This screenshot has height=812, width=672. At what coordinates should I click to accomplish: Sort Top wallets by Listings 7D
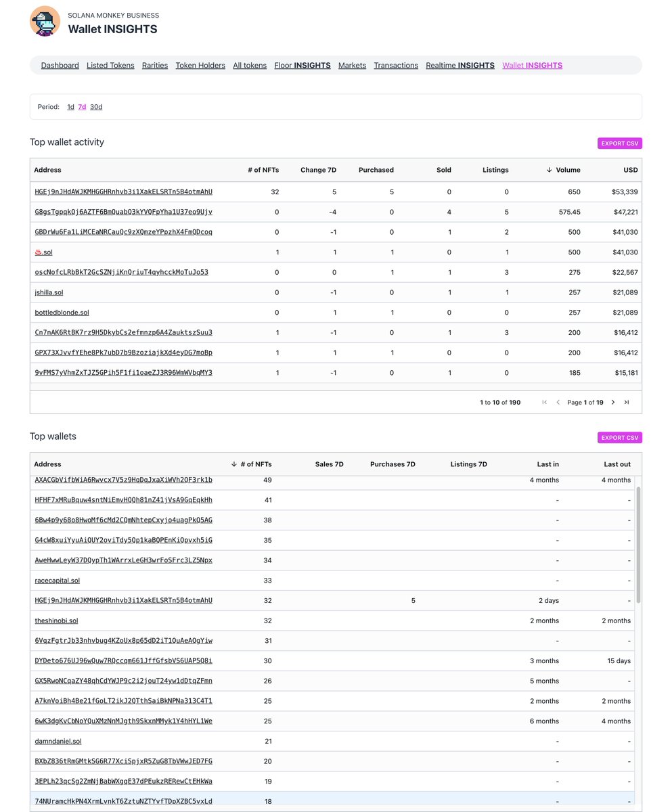468,464
